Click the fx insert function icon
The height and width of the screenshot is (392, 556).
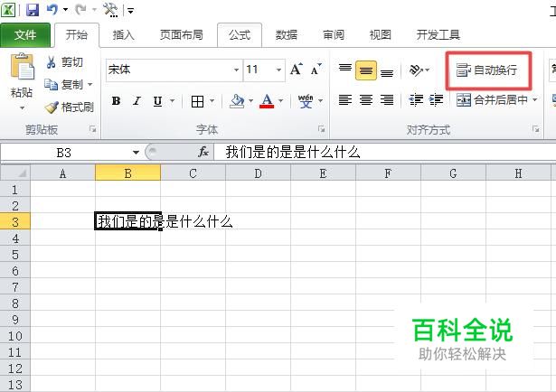pos(203,153)
